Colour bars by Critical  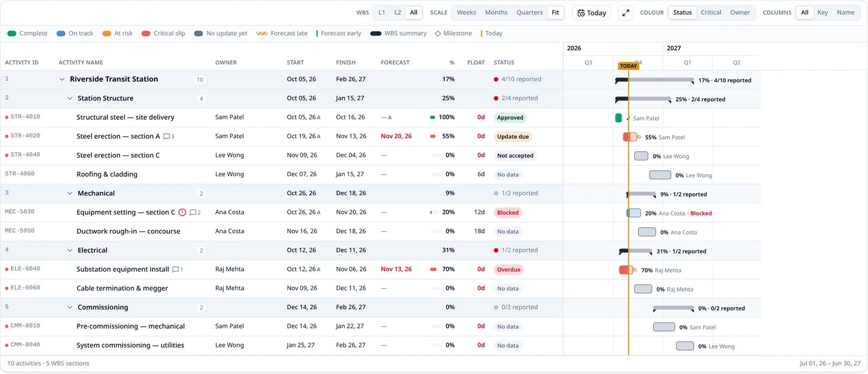click(711, 12)
